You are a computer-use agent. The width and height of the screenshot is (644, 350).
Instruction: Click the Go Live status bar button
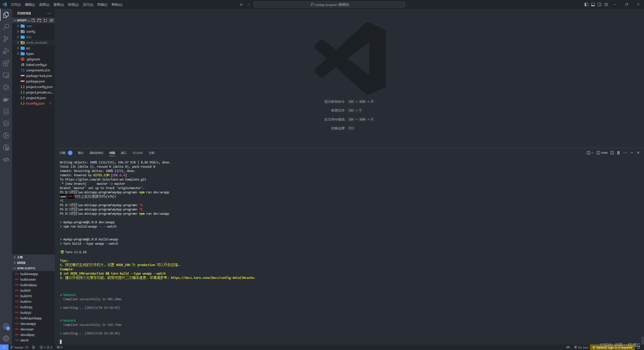(x=581, y=347)
